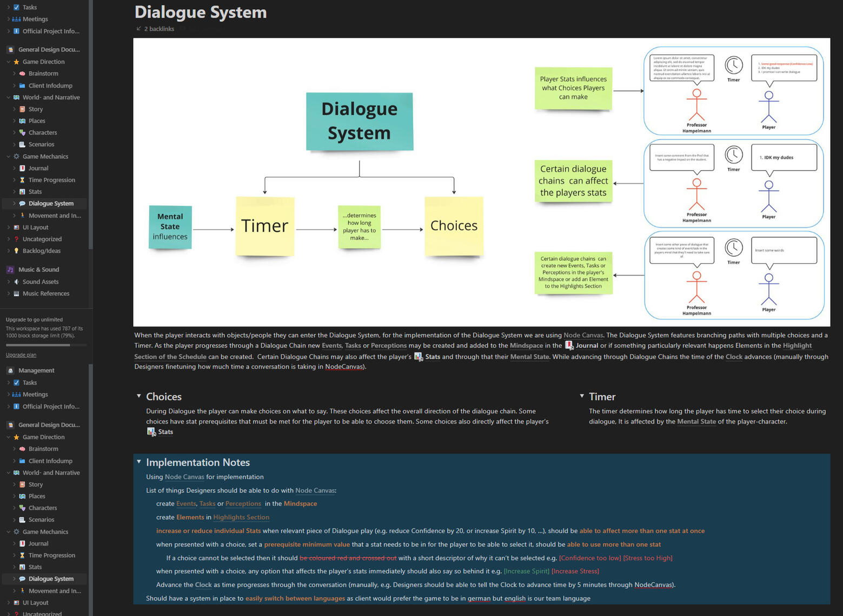This screenshot has width=843, height=616.
Task: Click the backlinks arrow icon under the title
Action: 138,29
